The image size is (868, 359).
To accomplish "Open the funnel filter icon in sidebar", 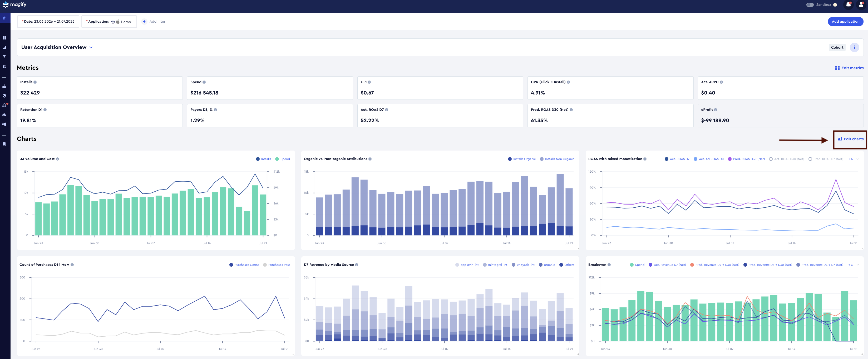I will [4, 57].
